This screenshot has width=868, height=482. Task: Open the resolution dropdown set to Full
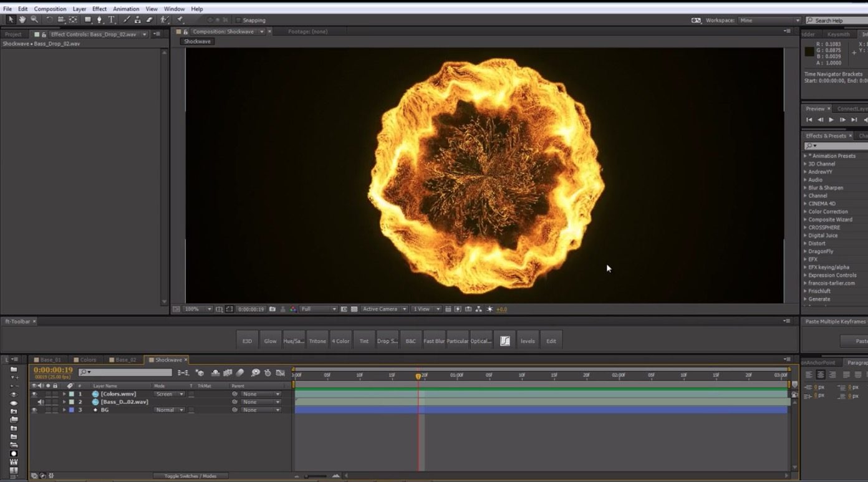pyautogui.click(x=319, y=309)
